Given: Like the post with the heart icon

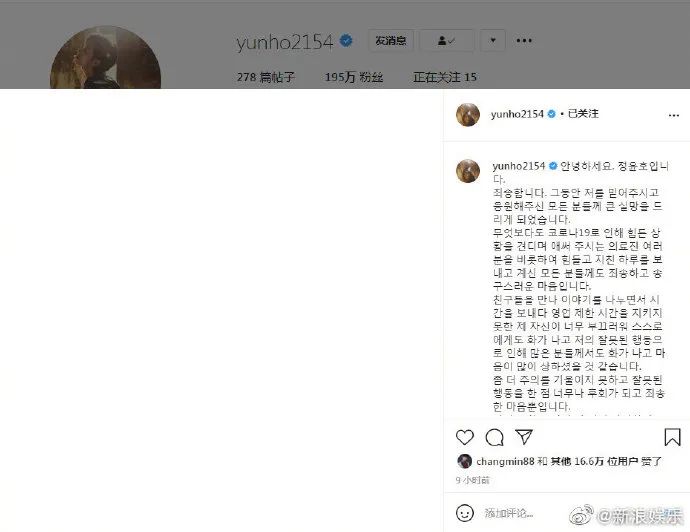Looking at the screenshot, I should (x=465, y=437).
